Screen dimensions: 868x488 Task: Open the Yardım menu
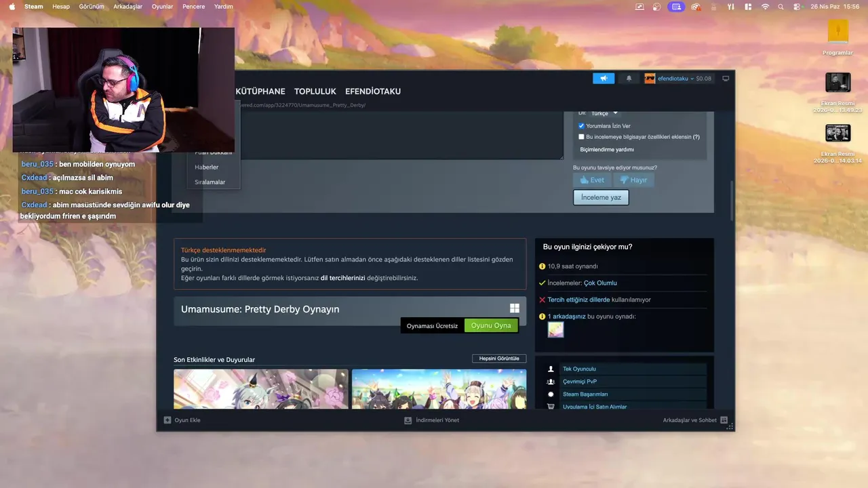[x=224, y=6]
